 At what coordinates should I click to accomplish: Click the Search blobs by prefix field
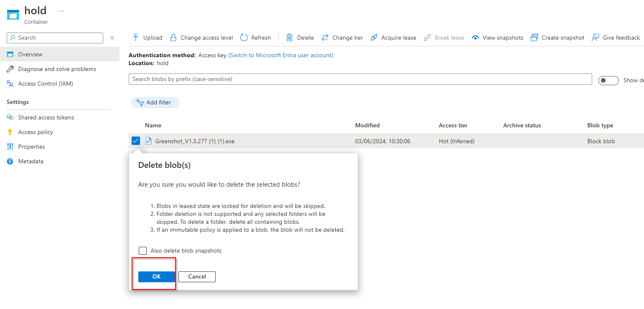coord(360,79)
